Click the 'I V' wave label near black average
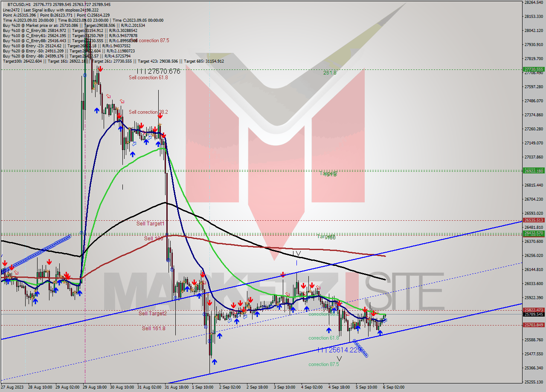 pos(297,254)
